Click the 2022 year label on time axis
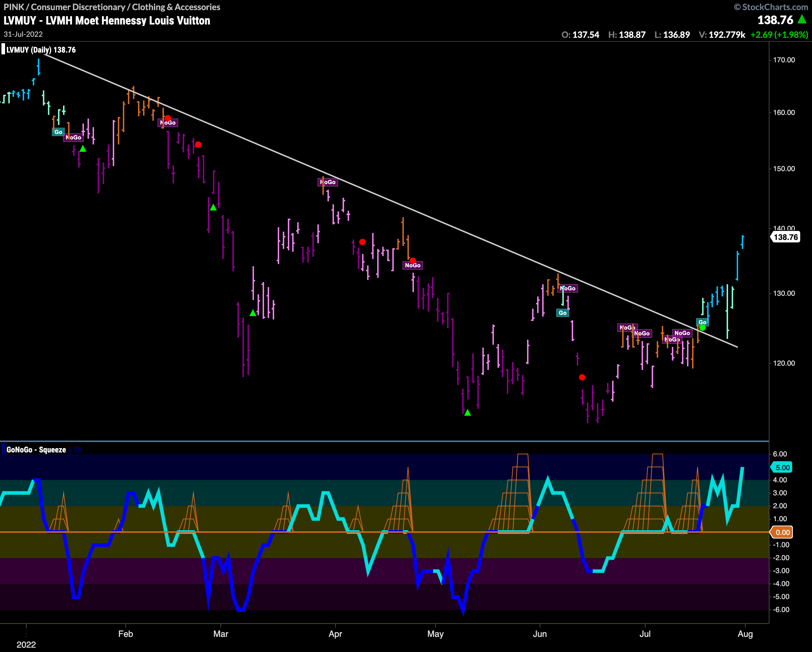812x652 pixels. coord(26,644)
